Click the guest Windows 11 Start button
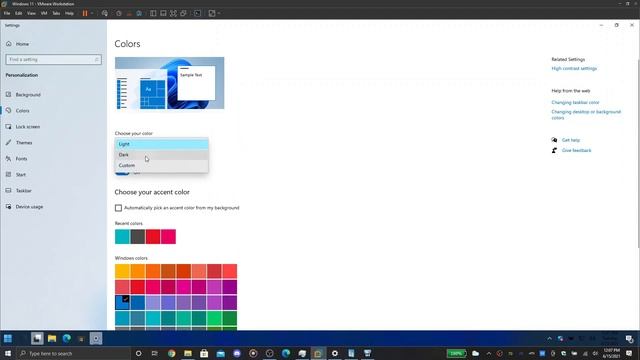This screenshot has width=640, height=360. [8, 338]
